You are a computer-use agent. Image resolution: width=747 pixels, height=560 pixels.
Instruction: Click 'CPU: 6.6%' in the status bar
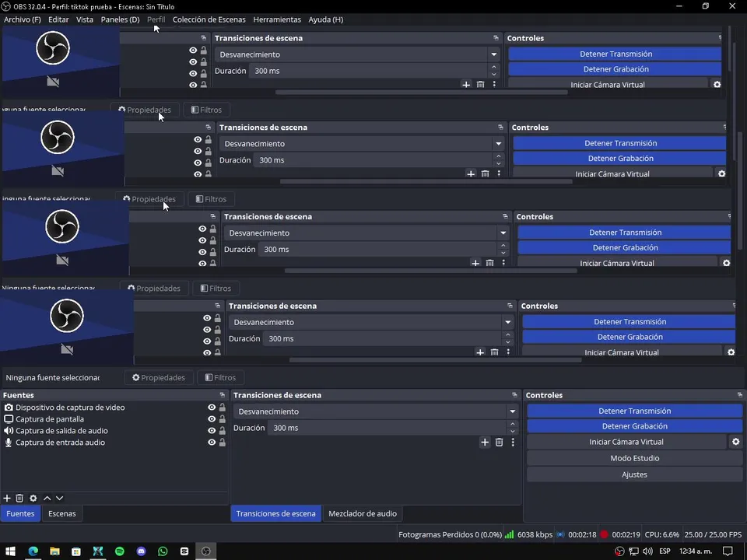(661, 535)
